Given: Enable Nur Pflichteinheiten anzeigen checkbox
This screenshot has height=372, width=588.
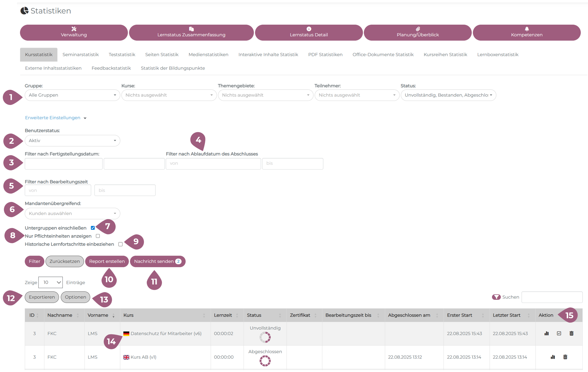Looking at the screenshot, I should click(x=98, y=236).
